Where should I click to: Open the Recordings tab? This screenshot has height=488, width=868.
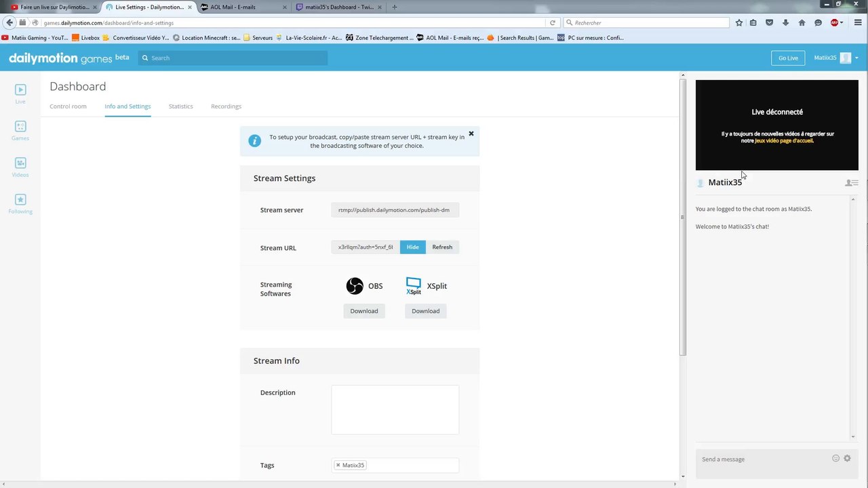pos(226,106)
